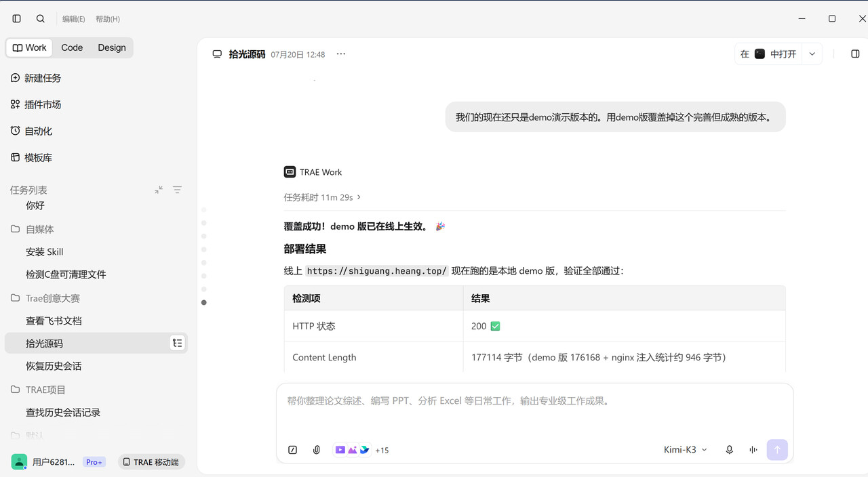The height and width of the screenshot is (477, 868).
Task: Toggle the right side panel icon
Action: (855, 54)
